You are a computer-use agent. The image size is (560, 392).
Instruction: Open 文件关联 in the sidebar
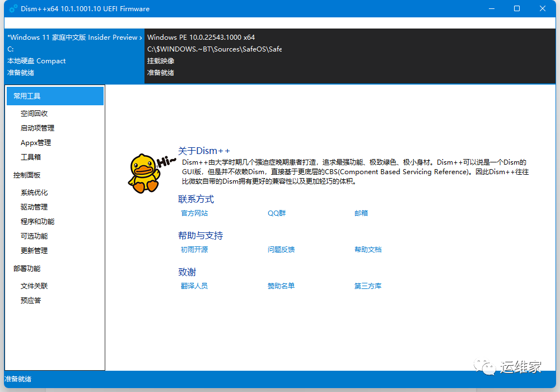click(34, 286)
